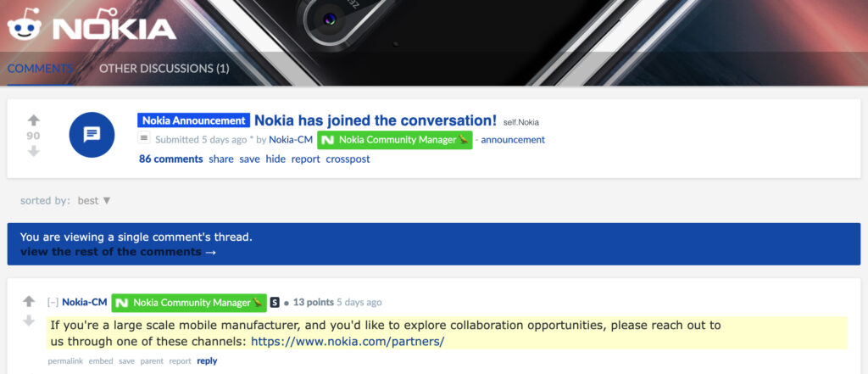Open post title Nokia has joined the conversation!
This screenshot has height=374, width=868.
pyautogui.click(x=376, y=120)
